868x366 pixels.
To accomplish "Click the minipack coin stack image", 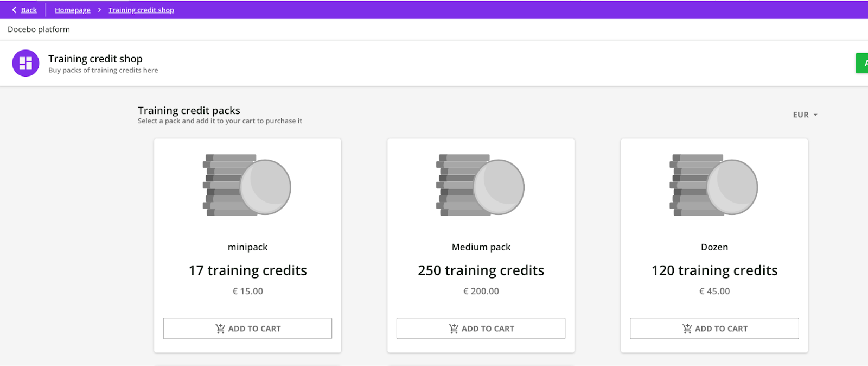I will (247, 185).
